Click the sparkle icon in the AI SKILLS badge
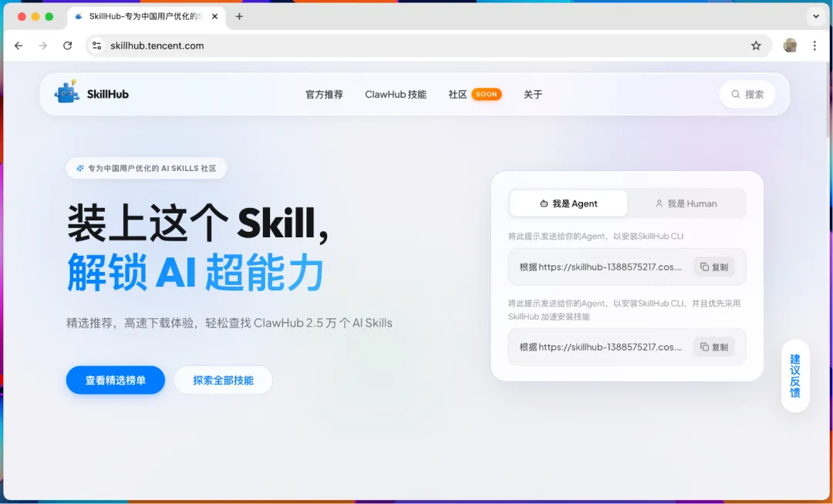Image resolution: width=833 pixels, height=504 pixels. [80, 168]
